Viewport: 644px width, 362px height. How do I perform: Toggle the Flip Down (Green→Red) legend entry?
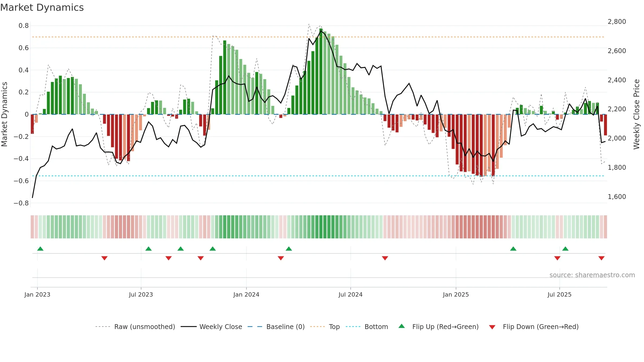tap(533, 327)
